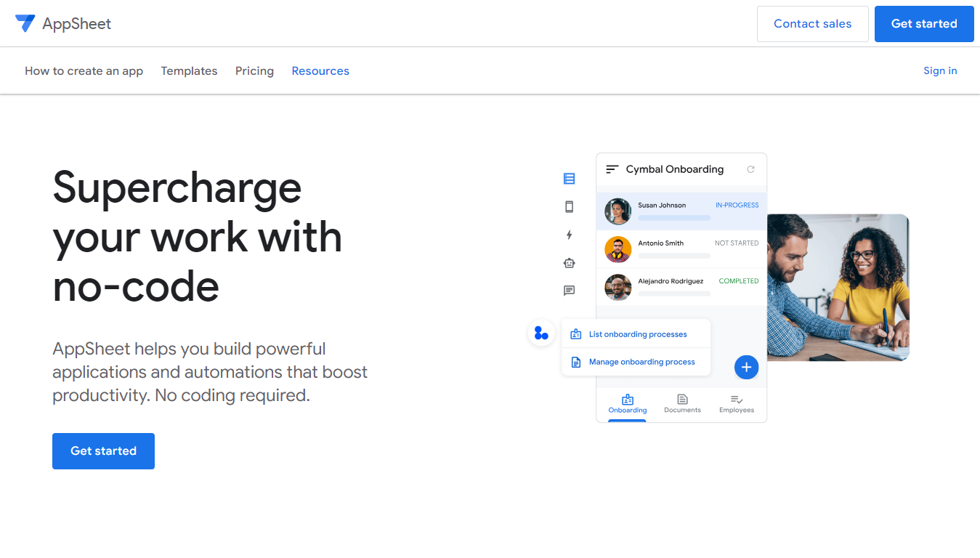Switch to the Employees tab
The image size is (980, 558).
(737, 404)
